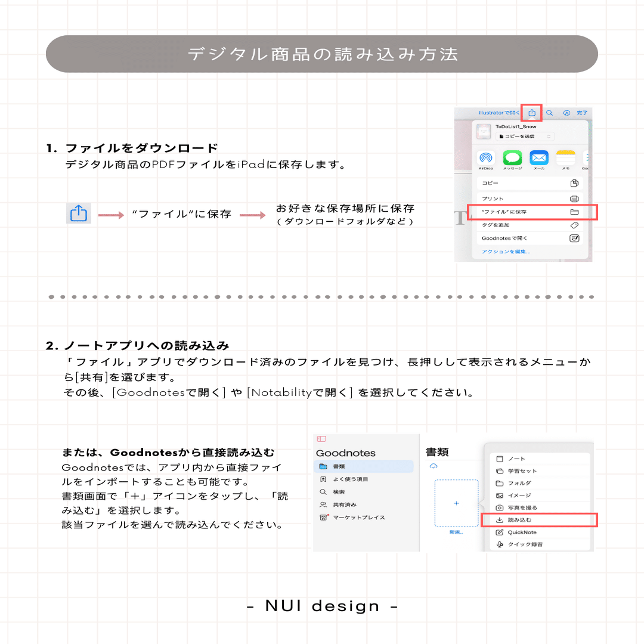Click the title デジタル商品の読み込み方法
Screen dimensions: 644x644
323,54
